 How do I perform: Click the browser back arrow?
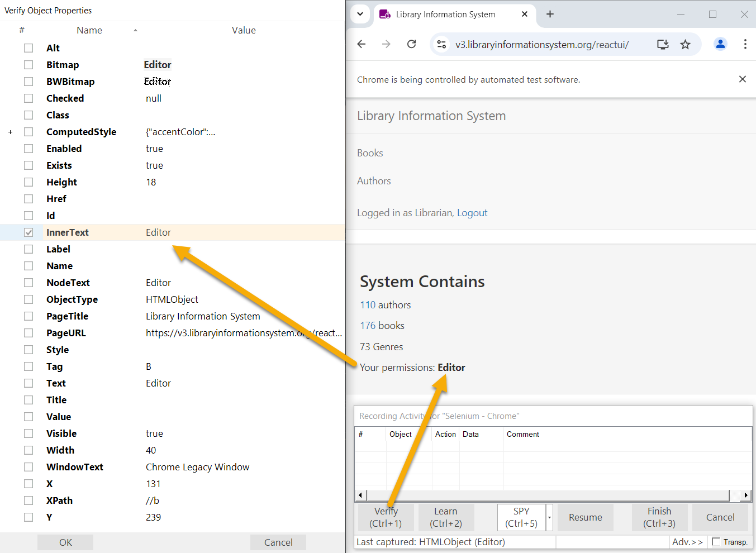click(362, 44)
